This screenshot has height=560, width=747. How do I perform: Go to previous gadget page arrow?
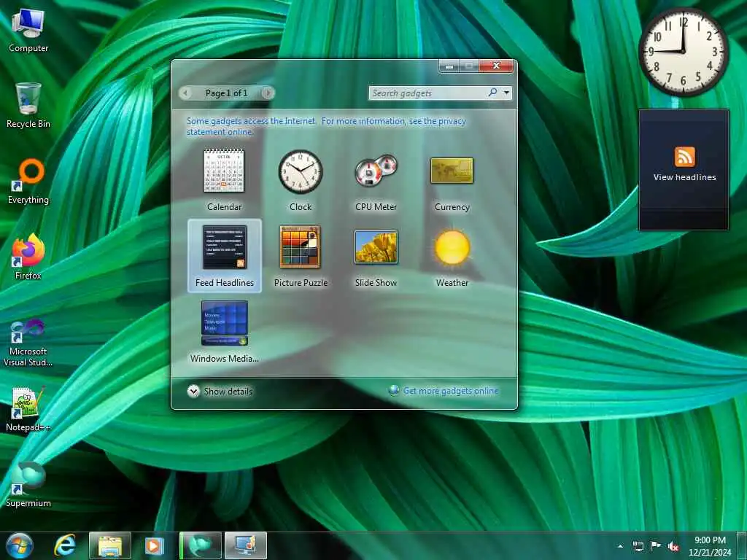coord(186,93)
